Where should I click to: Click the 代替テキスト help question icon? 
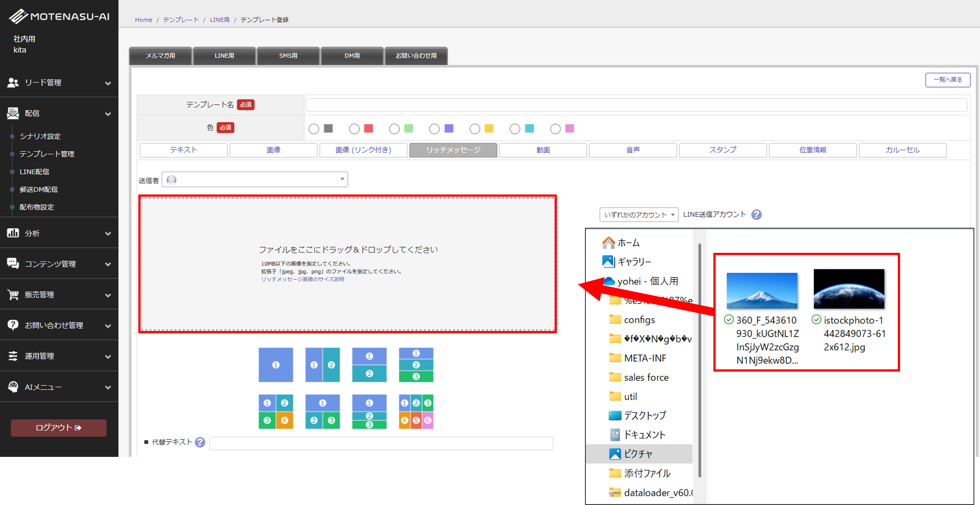[200, 442]
